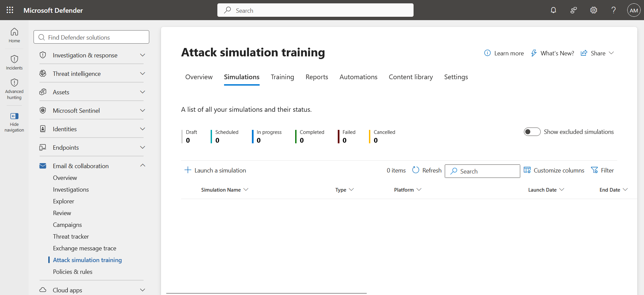Open Incidents in the left rail
Viewport: 644px width, 295px height.
pyautogui.click(x=14, y=62)
